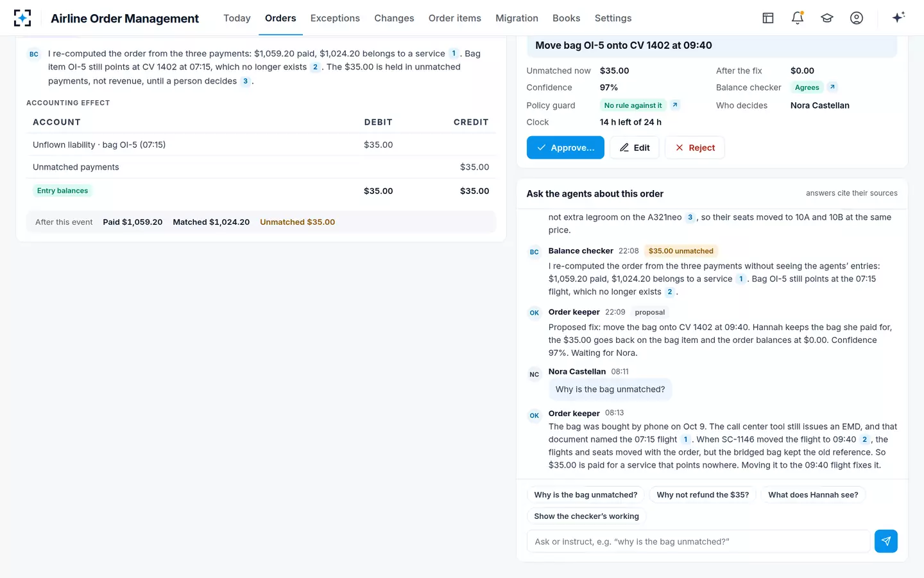Open the Order items tab
924x578 pixels.
(455, 18)
